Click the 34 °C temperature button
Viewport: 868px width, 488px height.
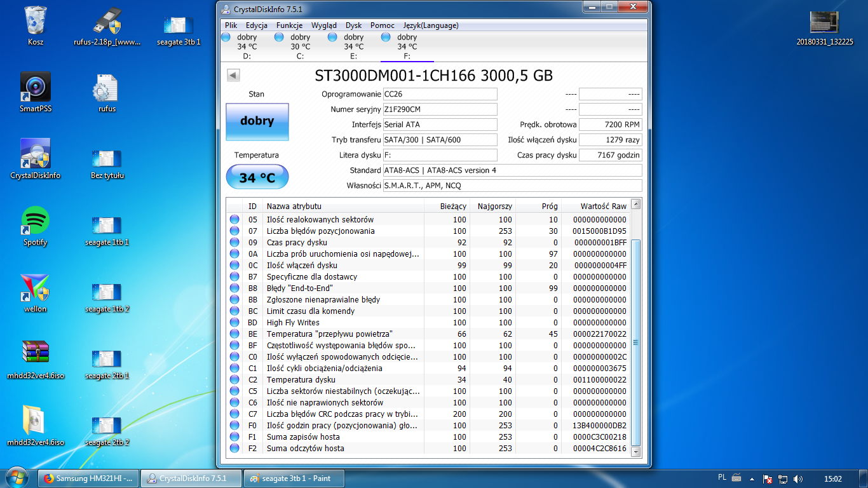[x=257, y=177]
